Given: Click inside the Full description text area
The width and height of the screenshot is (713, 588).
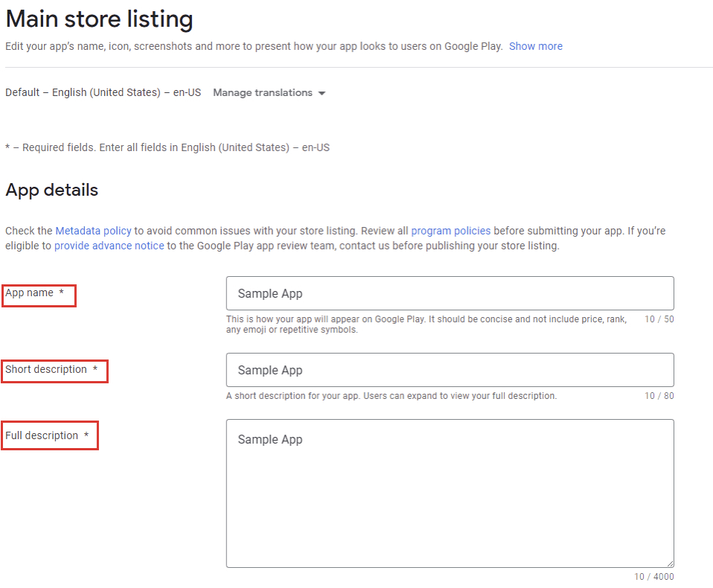Looking at the screenshot, I should [450, 491].
